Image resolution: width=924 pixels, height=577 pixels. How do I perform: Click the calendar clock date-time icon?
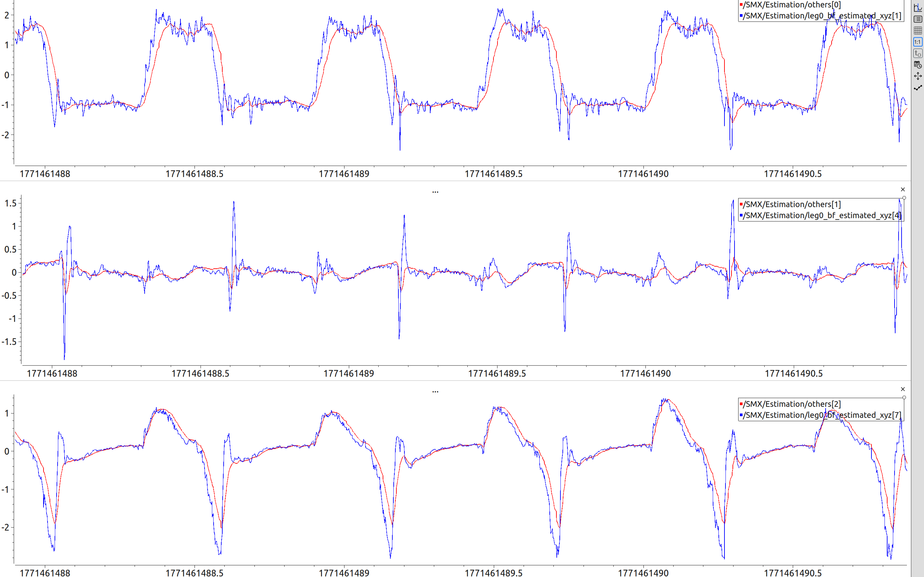click(x=918, y=65)
